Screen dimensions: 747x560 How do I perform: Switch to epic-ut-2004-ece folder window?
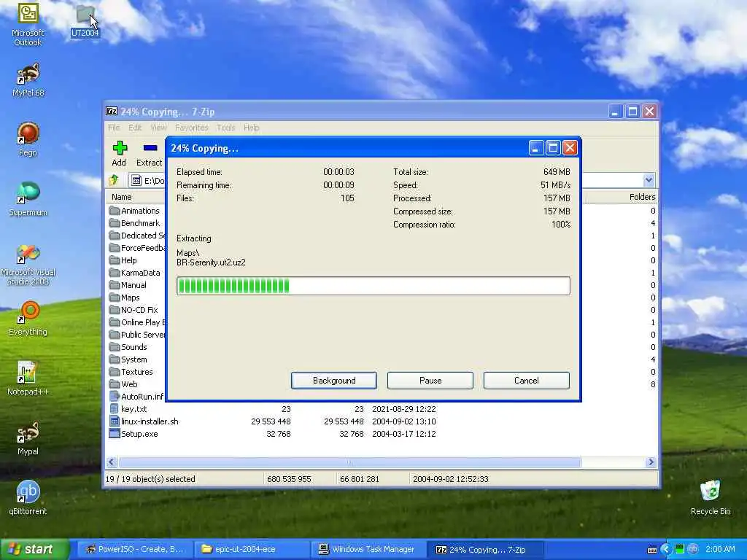251,550
